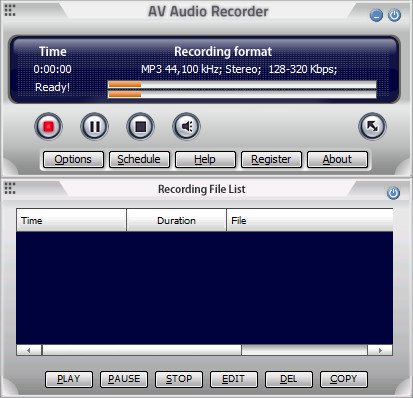Pause recording using the round pause icon
Screen dimensions: 413x398
point(94,126)
